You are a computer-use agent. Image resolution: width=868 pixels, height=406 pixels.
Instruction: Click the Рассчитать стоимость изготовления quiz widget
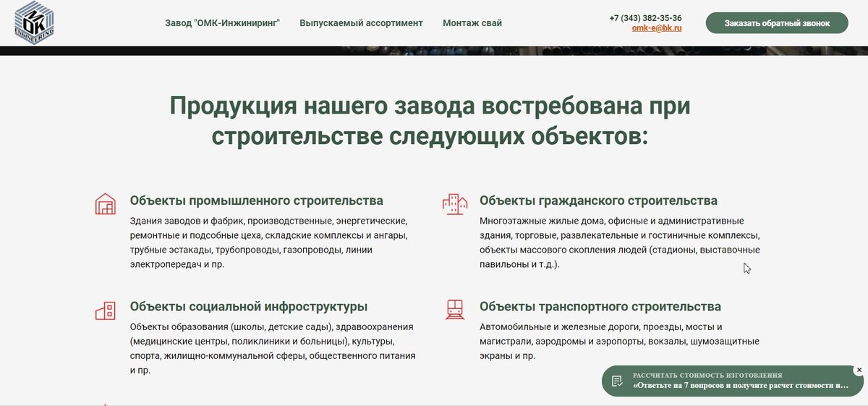tap(733, 381)
